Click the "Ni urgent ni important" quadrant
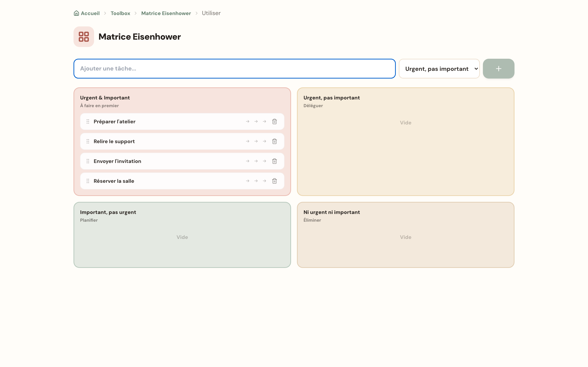Viewport: 588px width, 367px height. tap(406, 235)
